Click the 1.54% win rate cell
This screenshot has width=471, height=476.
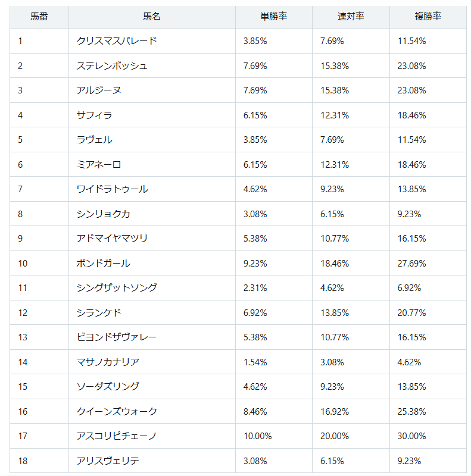[274, 362]
